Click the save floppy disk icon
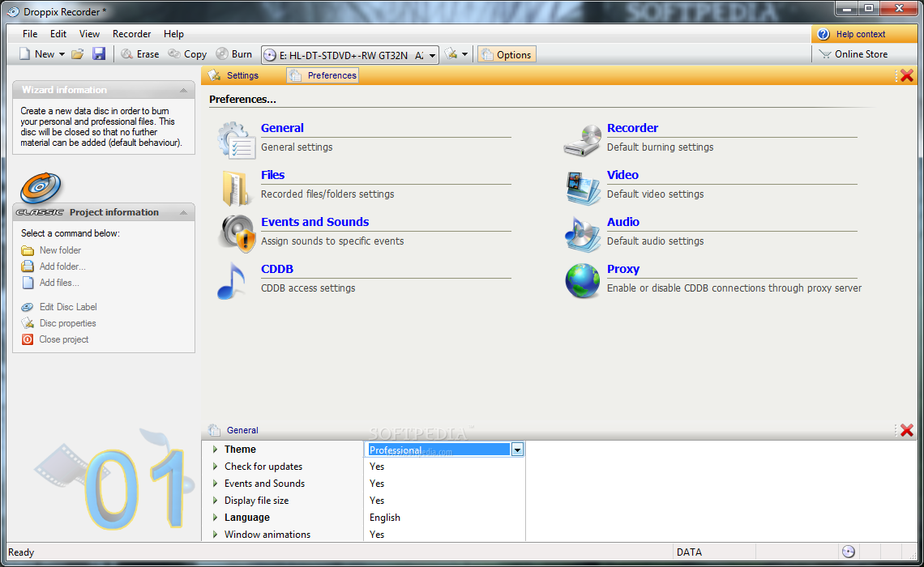The width and height of the screenshot is (924, 567). (x=98, y=54)
